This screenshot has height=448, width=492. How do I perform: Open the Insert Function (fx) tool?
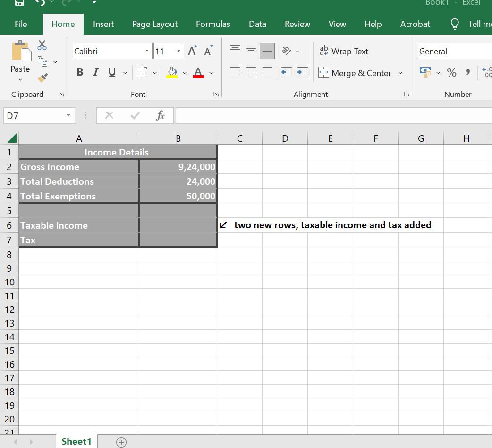coord(161,115)
